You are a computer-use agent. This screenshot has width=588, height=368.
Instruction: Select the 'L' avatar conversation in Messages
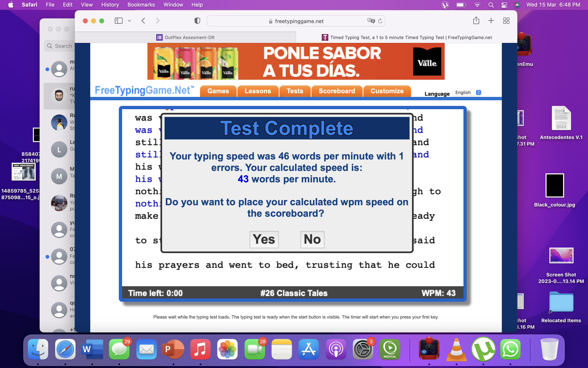tap(59, 149)
